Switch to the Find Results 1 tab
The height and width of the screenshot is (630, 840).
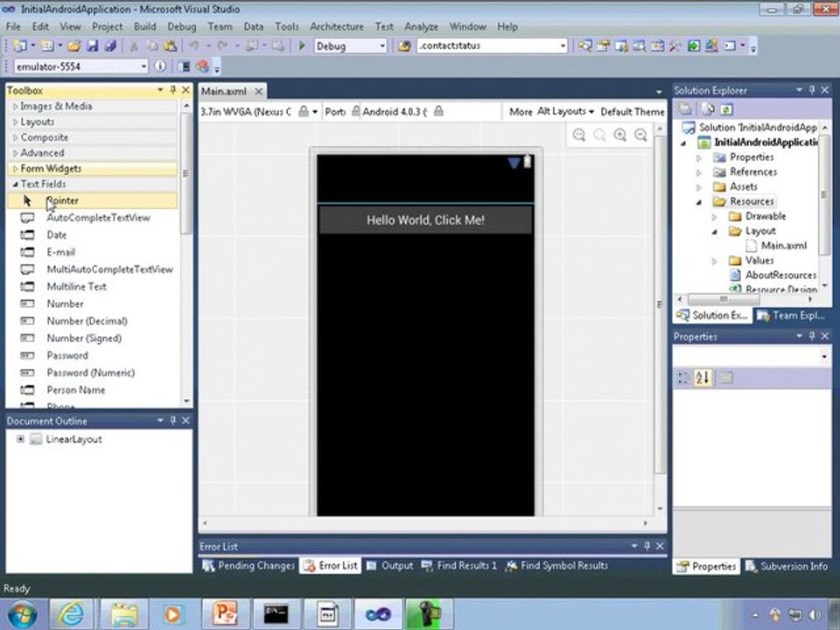(459, 566)
